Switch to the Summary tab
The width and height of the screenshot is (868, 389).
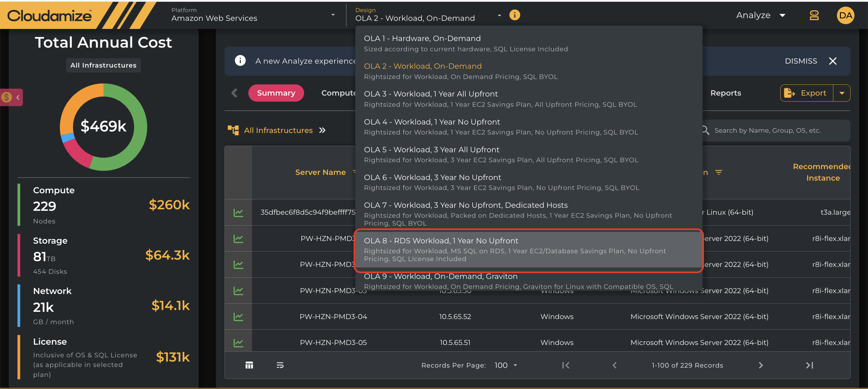pyautogui.click(x=276, y=93)
